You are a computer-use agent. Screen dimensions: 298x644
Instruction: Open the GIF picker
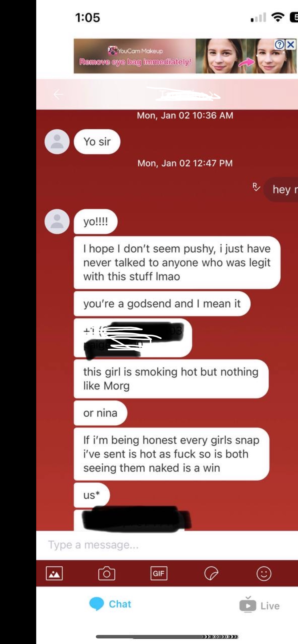[159, 573]
